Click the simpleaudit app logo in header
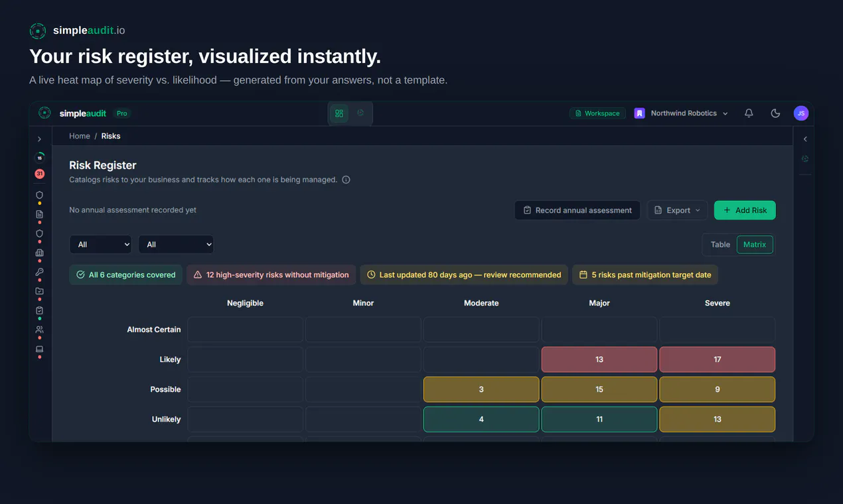Viewport: 843px width, 504px height. pos(73,113)
